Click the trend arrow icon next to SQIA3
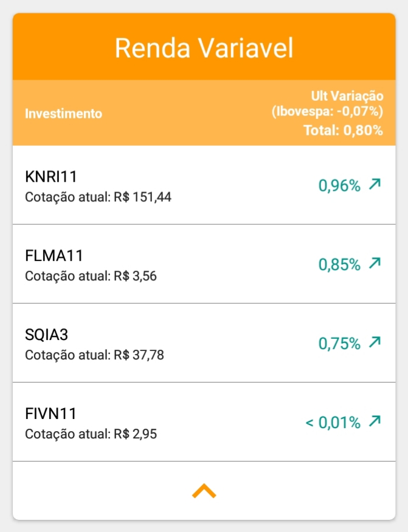 pyautogui.click(x=375, y=343)
